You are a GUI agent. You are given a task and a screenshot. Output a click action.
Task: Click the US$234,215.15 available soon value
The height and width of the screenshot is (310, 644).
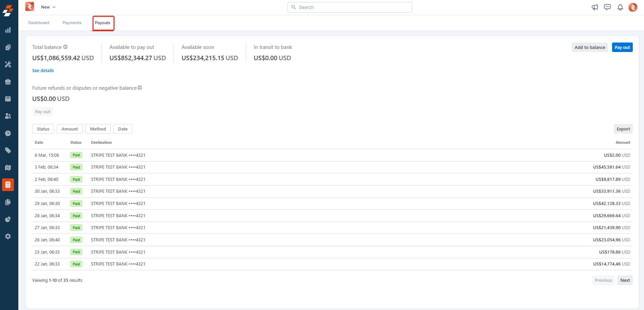210,58
